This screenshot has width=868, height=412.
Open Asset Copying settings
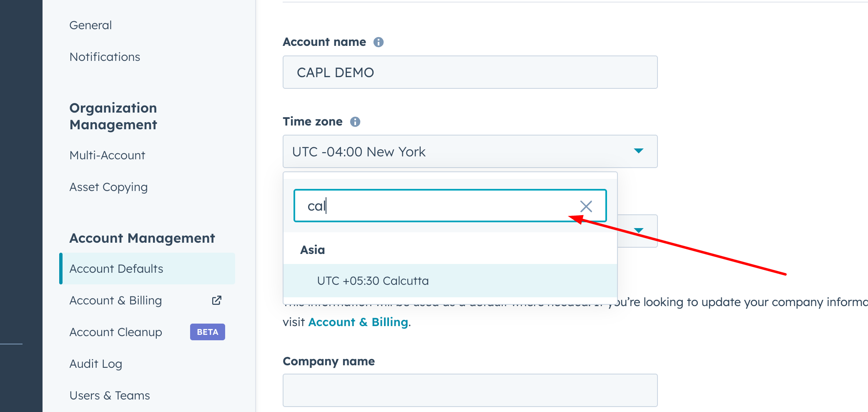108,187
